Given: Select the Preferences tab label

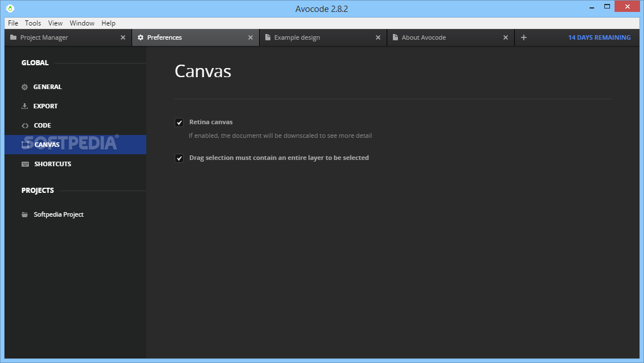Looking at the screenshot, I should pos(164,37).
